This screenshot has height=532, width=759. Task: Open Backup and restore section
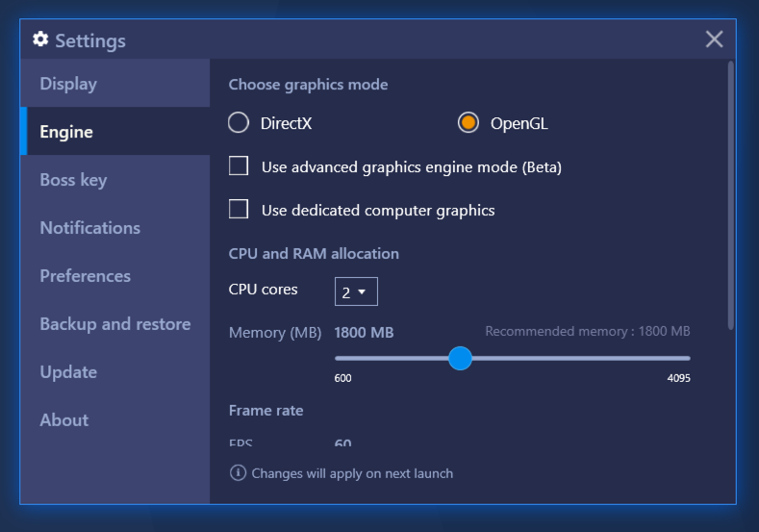pos(114,324)
